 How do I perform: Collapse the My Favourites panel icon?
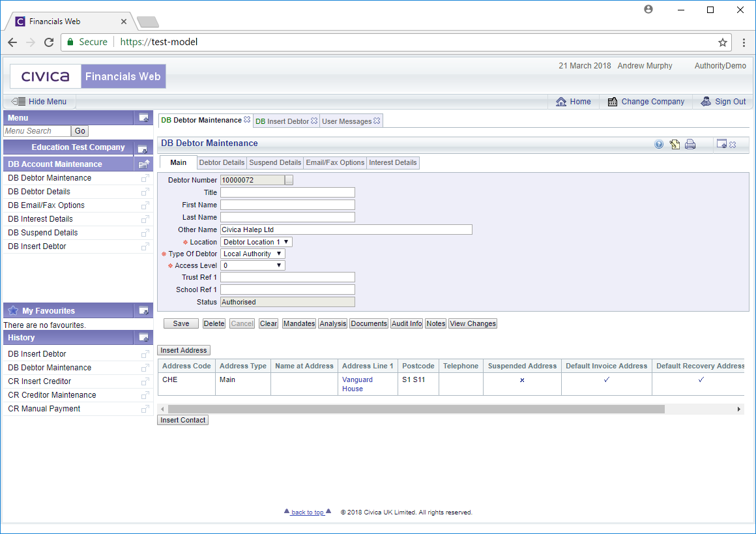click(143, 310)
